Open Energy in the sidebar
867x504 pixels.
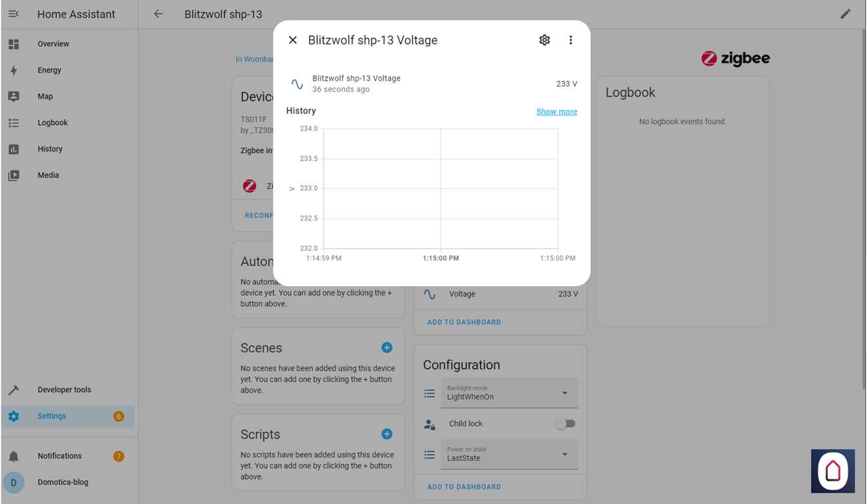[49, 70]
